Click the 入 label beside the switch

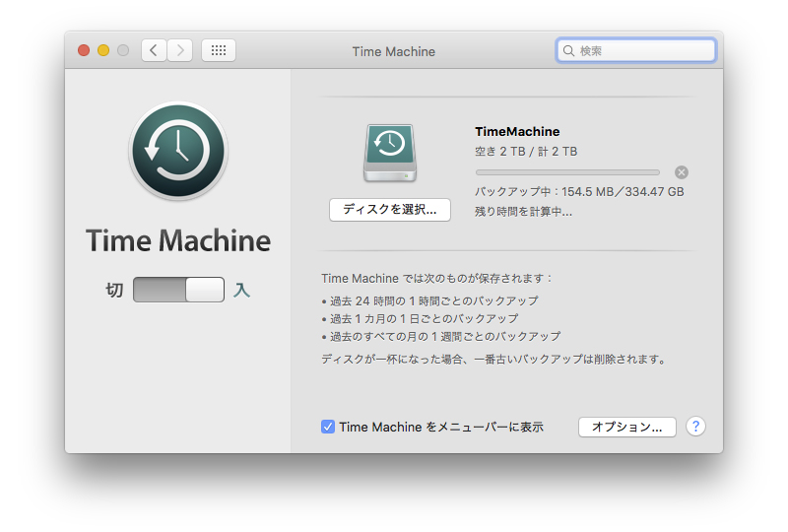tap(241, 290)
